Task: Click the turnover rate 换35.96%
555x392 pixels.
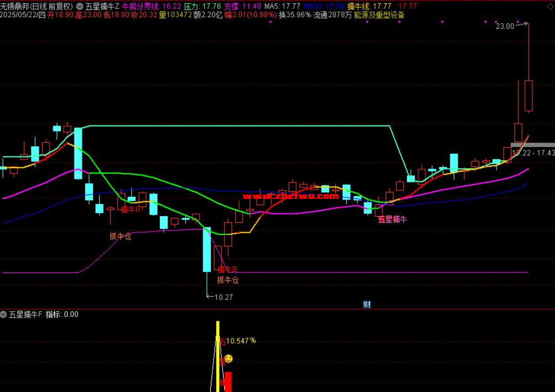Action: 295,15
